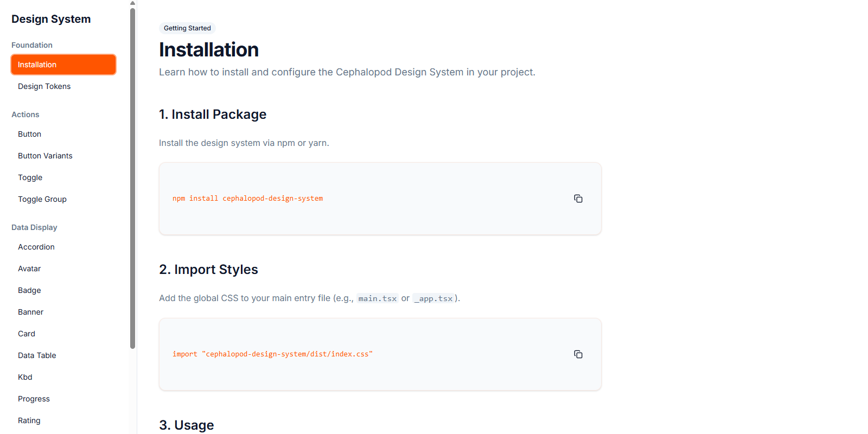Click the import index.css code line

pyautogui.click(x=272, y=354)
